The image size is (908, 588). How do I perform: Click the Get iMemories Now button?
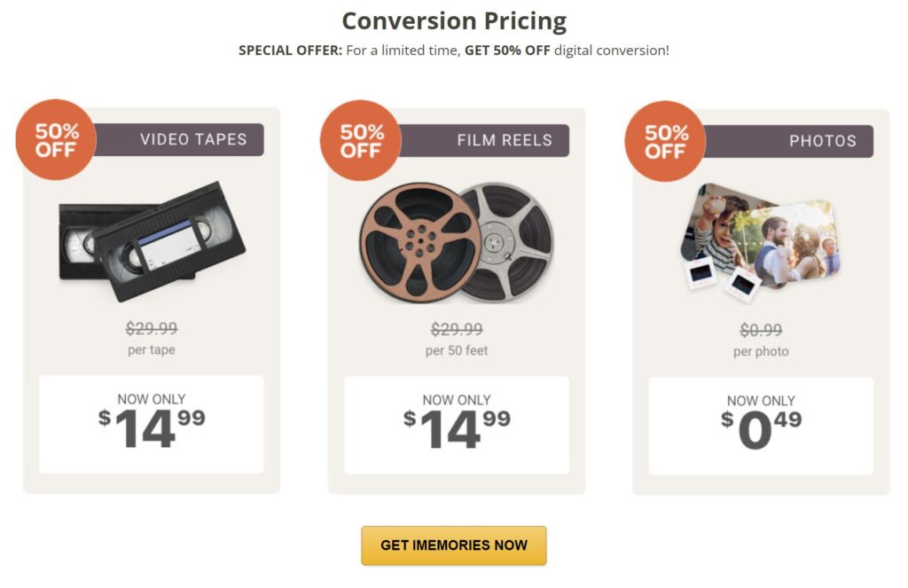click(x=453, y=545)
